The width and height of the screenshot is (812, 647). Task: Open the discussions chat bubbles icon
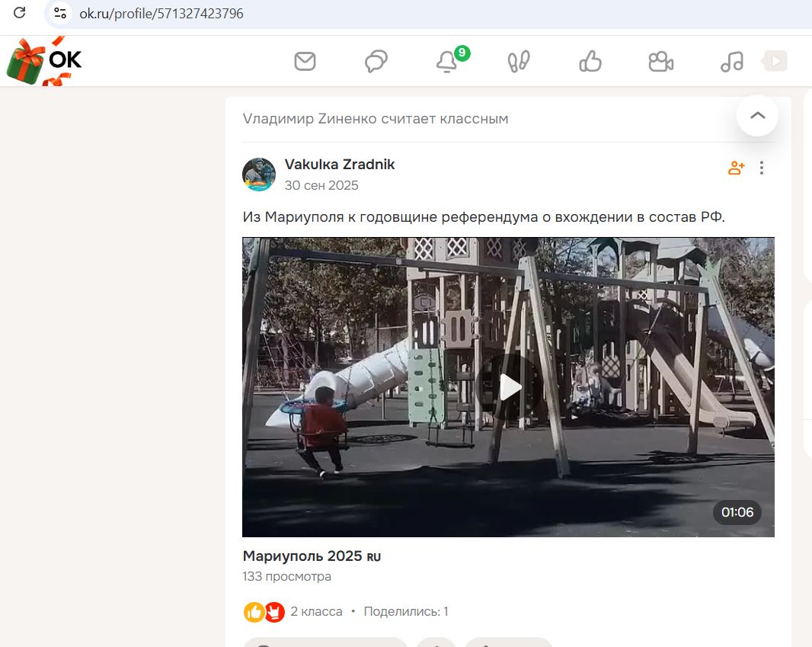[376, 61]
